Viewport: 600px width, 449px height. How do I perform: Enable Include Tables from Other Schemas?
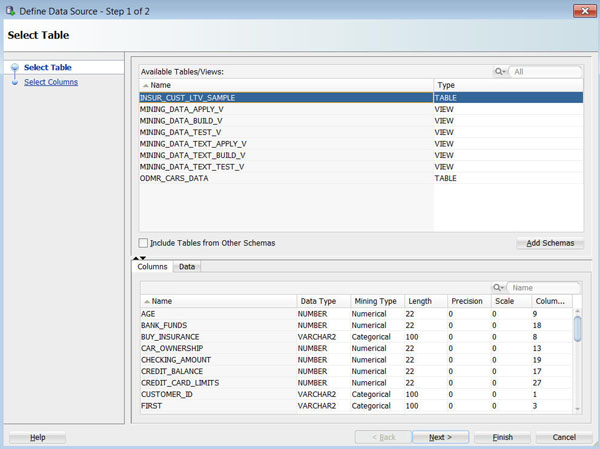click(x=144, y=243)
